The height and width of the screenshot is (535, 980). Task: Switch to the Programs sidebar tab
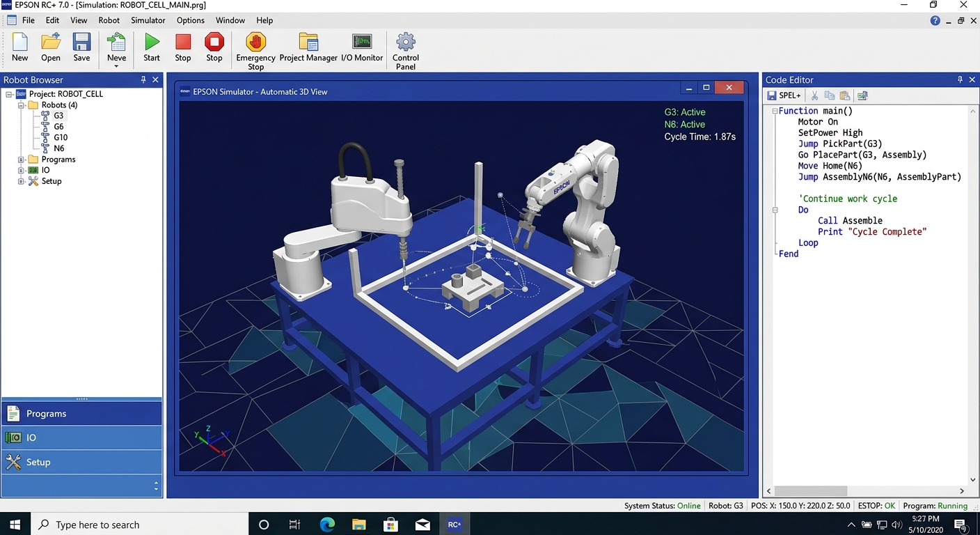coord(81,413)
